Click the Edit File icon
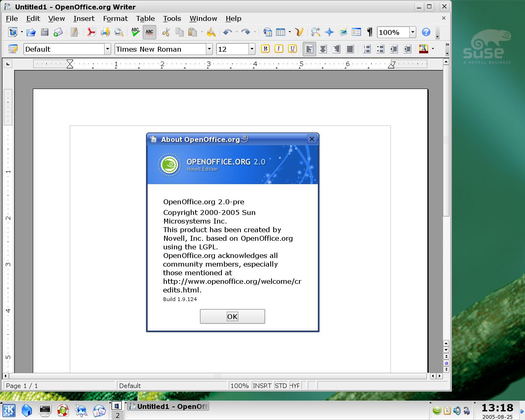This screenshot has width=525, height=420. tap(74, 32)
